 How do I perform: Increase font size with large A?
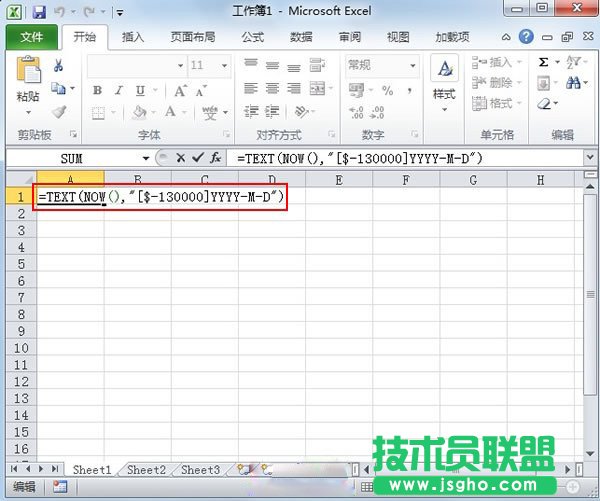pyautogui.click(x=180, y=91)
